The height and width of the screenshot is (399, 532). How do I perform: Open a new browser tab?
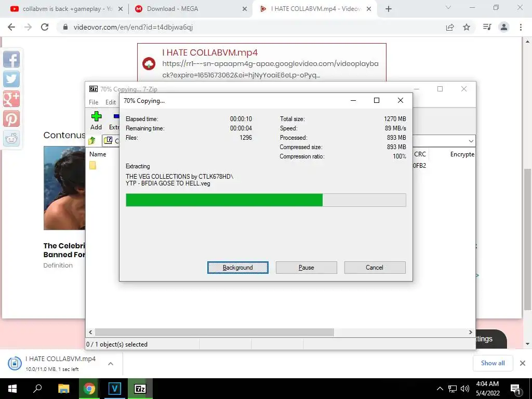(389, 9)
